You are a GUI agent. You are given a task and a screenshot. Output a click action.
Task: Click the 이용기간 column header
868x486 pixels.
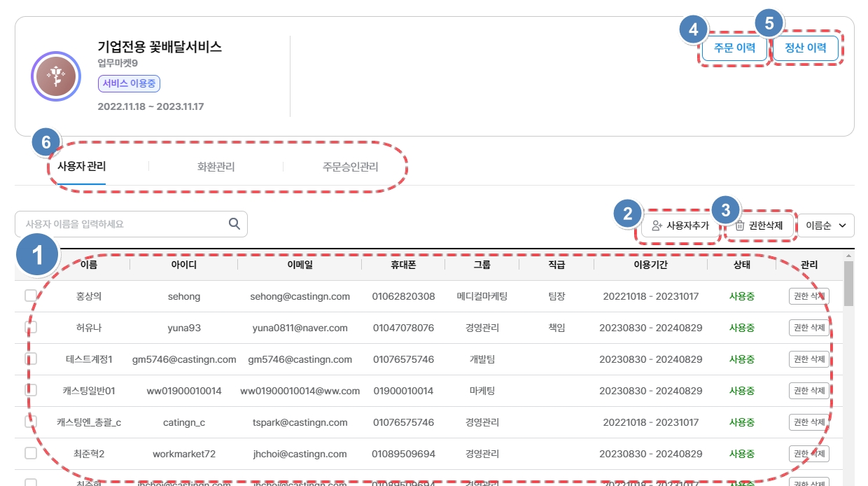coord(650,265)
